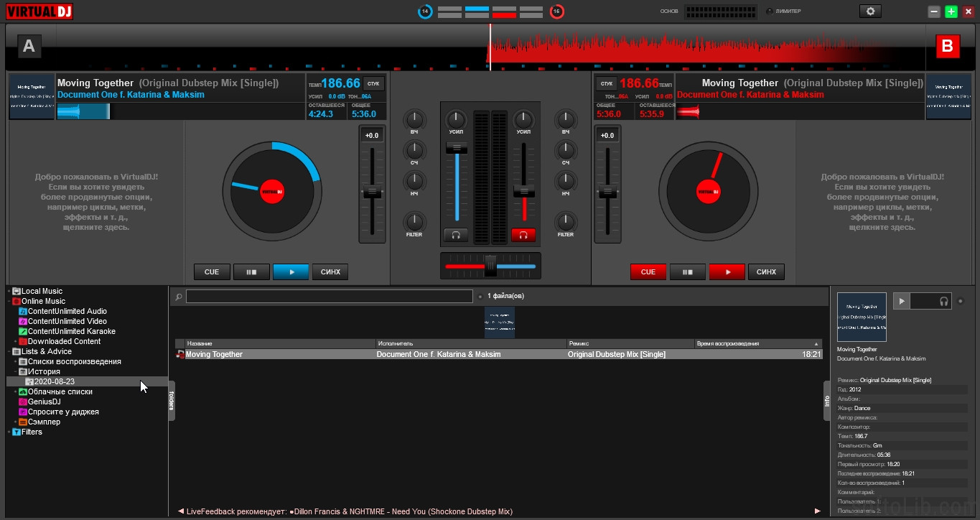Click СИНХ sync on the right deck
The width and height of the screenshot is (980, 520).
[x=767, y=271]
